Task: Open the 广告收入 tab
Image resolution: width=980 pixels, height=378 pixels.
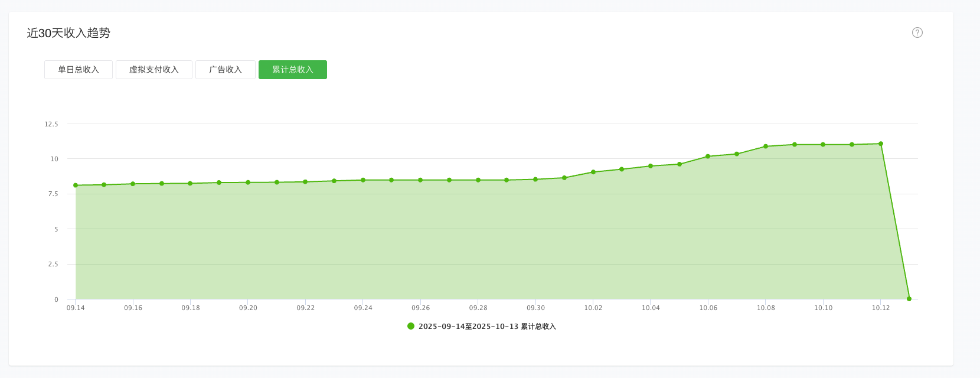Action: click(226, 70)
